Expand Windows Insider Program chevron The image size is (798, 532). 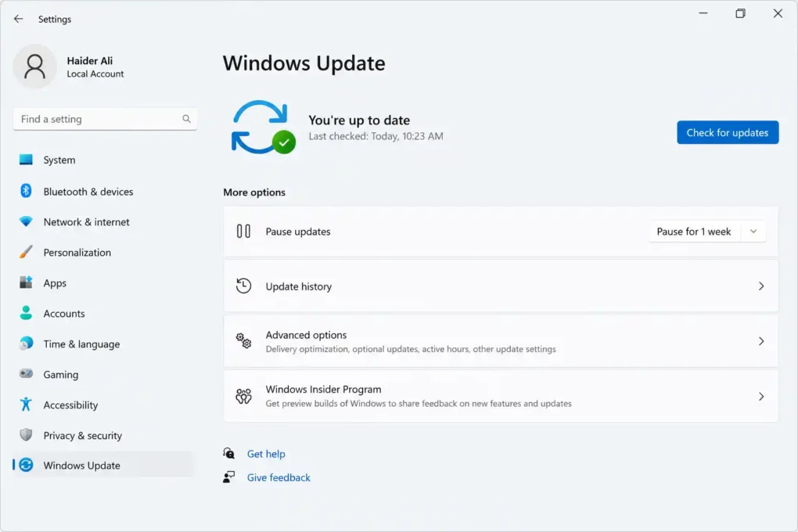(761, 396)
